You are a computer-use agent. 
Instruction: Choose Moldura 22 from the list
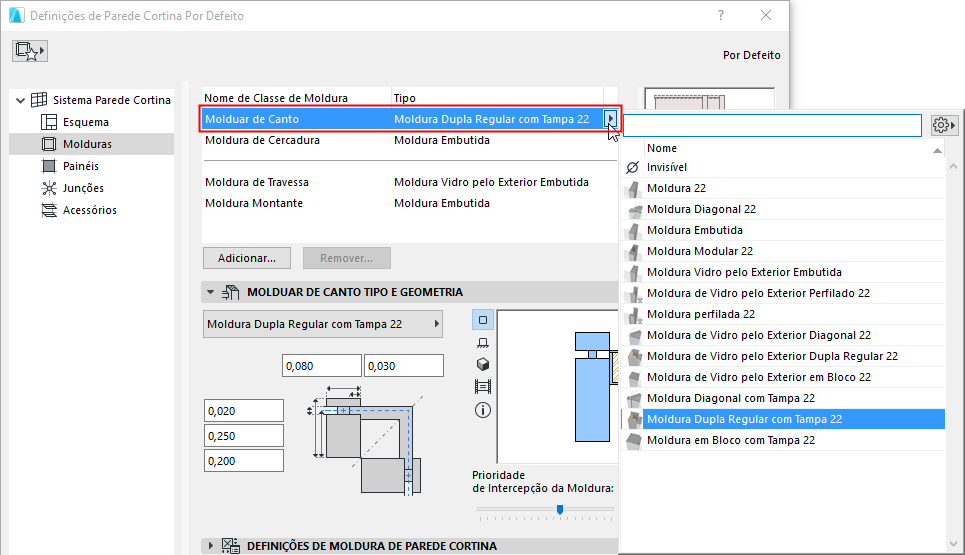[783, 188]
